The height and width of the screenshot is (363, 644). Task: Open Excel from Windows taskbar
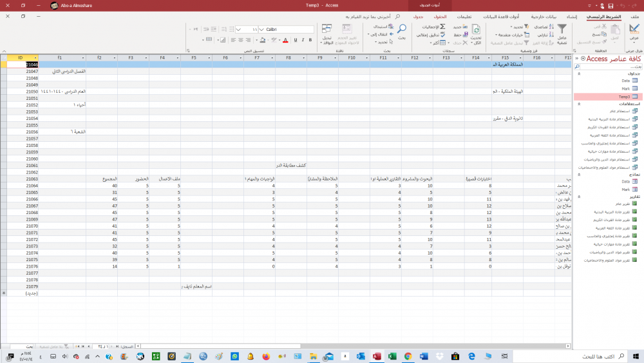392,356
